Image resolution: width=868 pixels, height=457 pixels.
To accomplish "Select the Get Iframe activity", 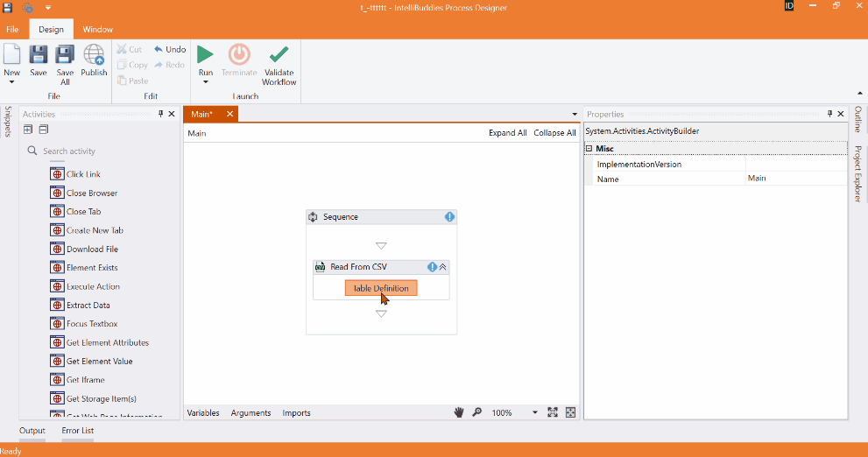I will click(x=77, y=380).
